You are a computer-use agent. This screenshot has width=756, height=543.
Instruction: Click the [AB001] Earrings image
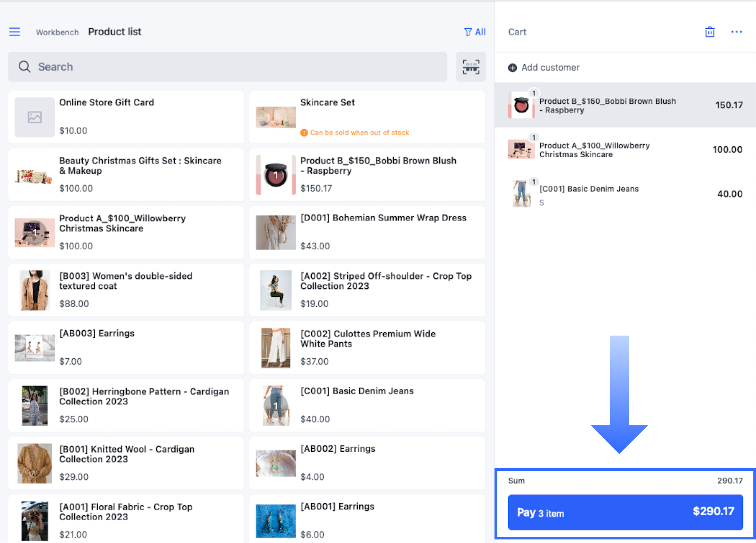(x=276, y=521)
